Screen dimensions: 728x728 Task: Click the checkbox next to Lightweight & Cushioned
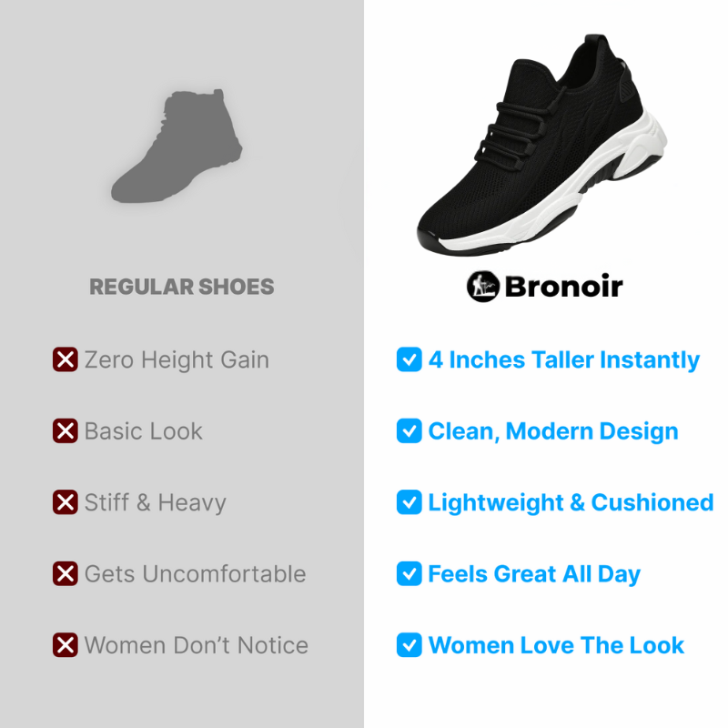(409, 502)
